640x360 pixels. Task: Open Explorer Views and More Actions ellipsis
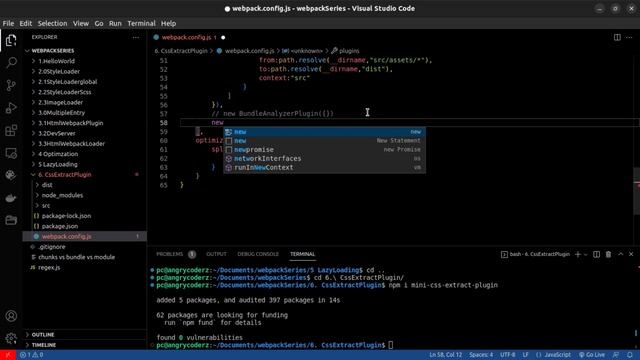coord(136,37)
